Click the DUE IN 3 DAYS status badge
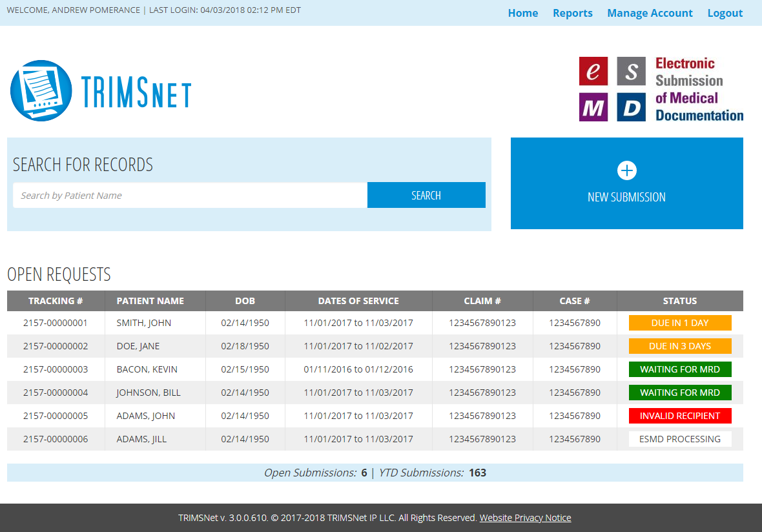 pyautogui.click(x=679, y=346)
